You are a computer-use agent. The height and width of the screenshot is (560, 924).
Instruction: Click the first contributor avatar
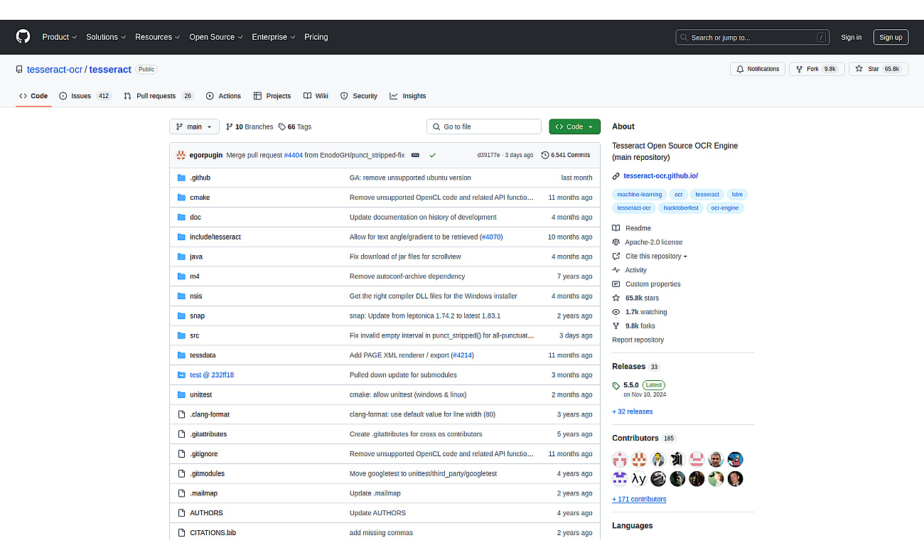coord(621,459)
